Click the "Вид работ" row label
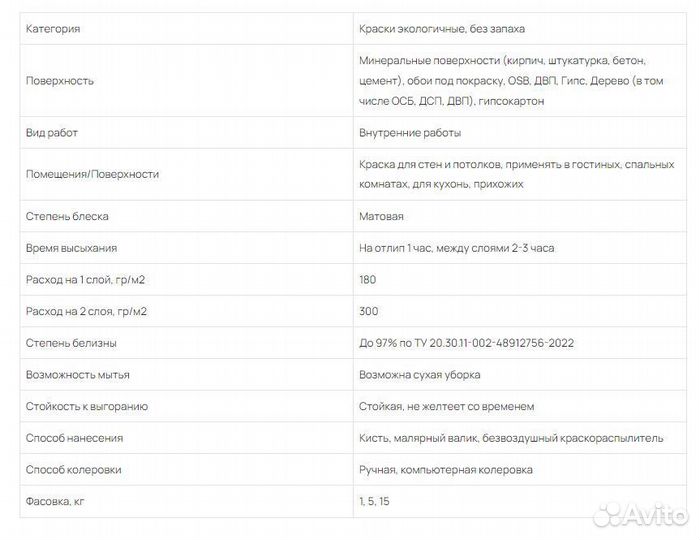Screen dimensions: 700x540 tap(52, 132)
